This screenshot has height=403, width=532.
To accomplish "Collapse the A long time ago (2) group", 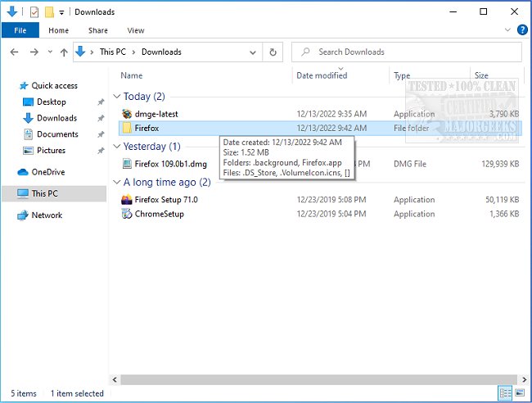I will 117,183.
